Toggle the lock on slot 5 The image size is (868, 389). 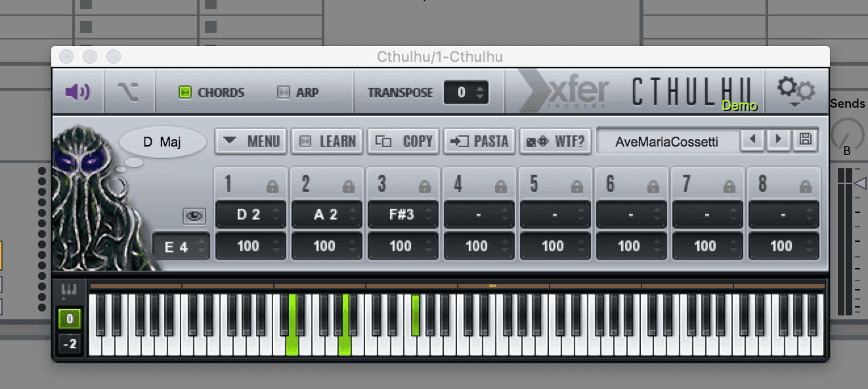tap(577, 187)
